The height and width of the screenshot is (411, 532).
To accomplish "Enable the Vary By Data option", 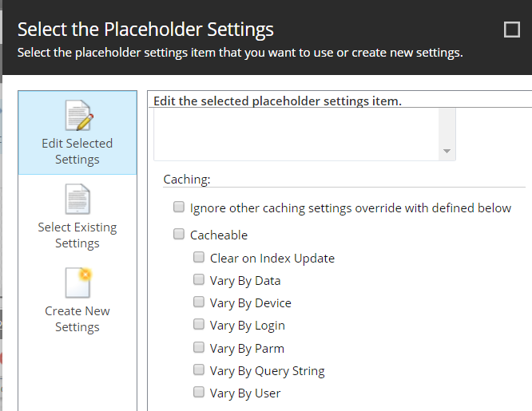I will (199, 279).
